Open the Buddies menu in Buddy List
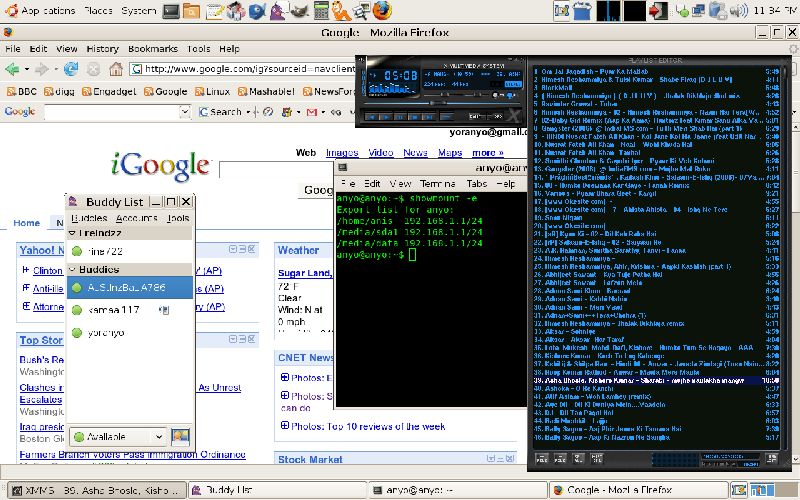Screen dimensions: 800x500 (89, 218)
